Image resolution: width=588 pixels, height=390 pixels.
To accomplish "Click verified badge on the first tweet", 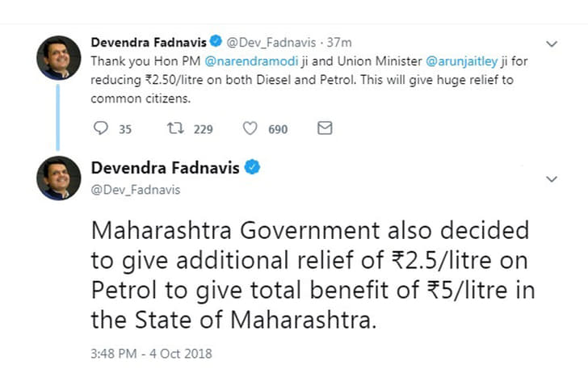I will tap(216, 41).
